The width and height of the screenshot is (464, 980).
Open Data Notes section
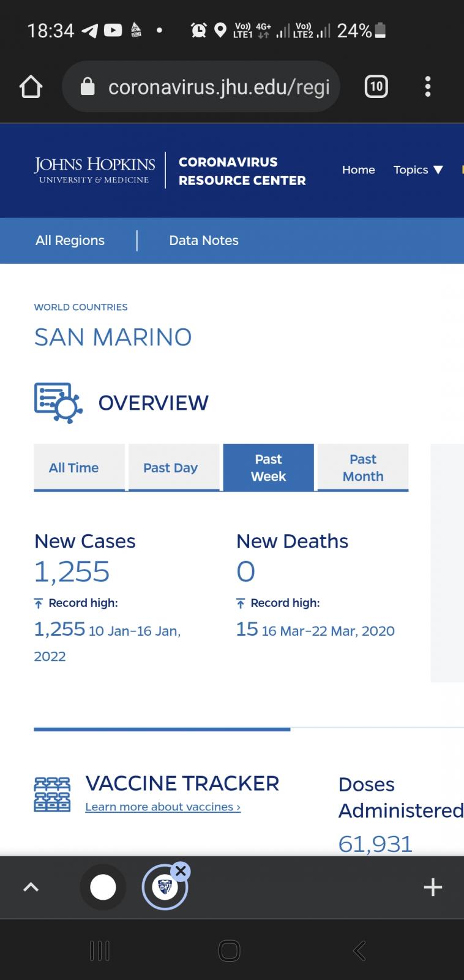(204, 240)
